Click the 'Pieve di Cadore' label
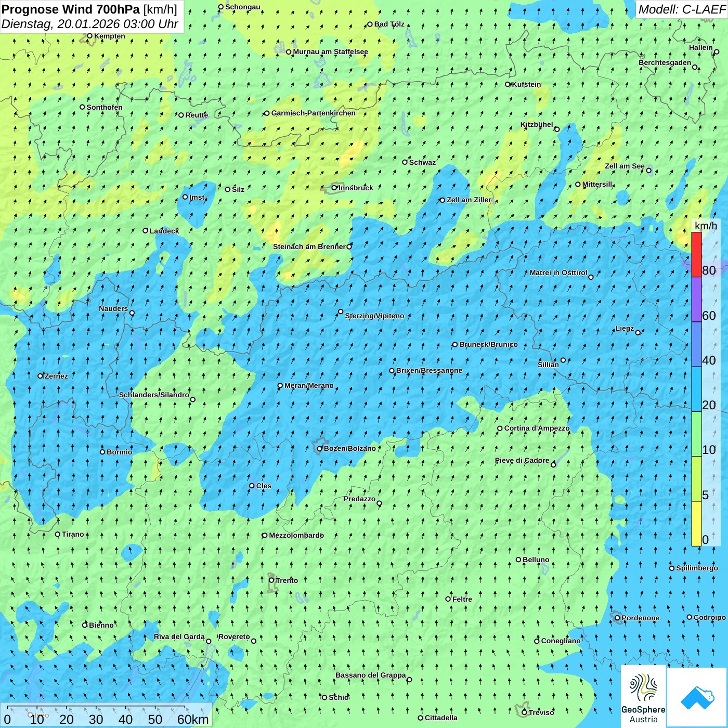 click(x=522, y=460)
